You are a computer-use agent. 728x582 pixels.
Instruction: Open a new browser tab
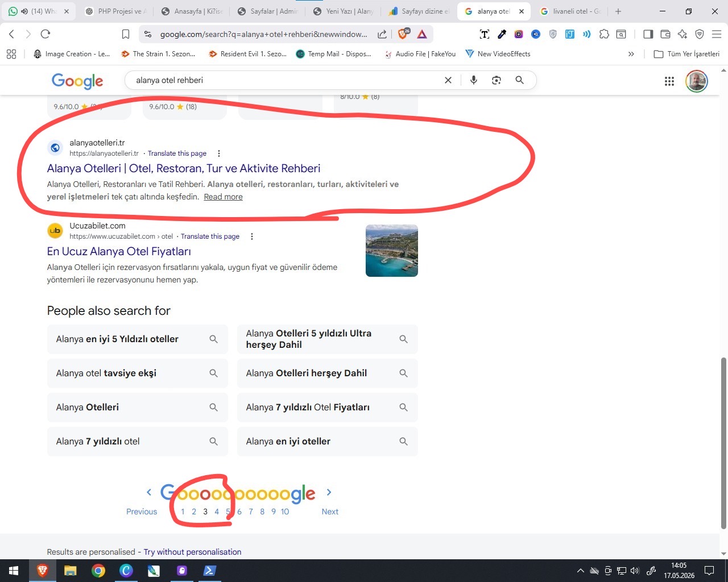(x=618, y=11)
